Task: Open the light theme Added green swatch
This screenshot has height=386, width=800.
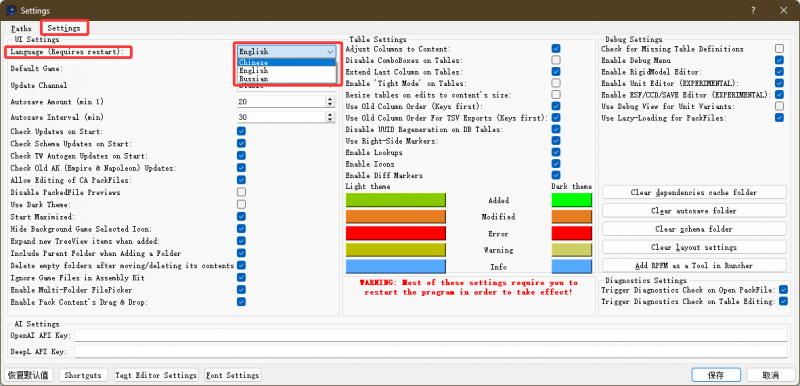Action: click(x=395, y=200)
